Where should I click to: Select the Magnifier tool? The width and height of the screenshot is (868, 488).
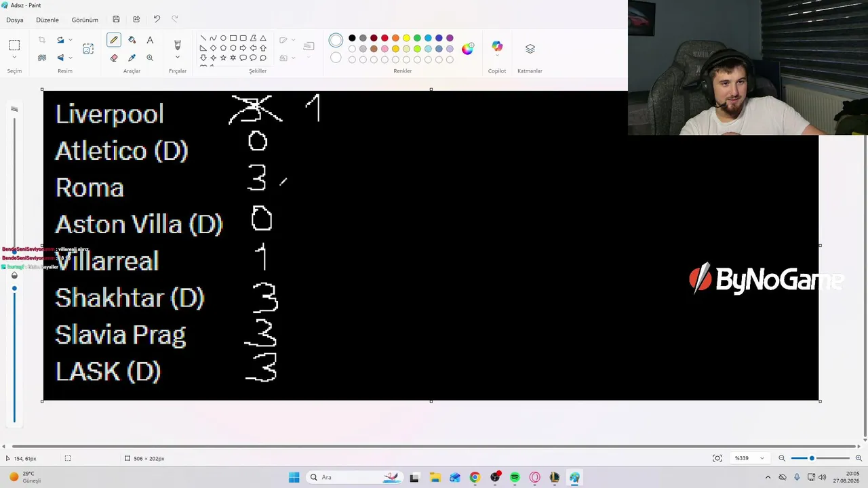pyautogui.click(x=150, y=58)
